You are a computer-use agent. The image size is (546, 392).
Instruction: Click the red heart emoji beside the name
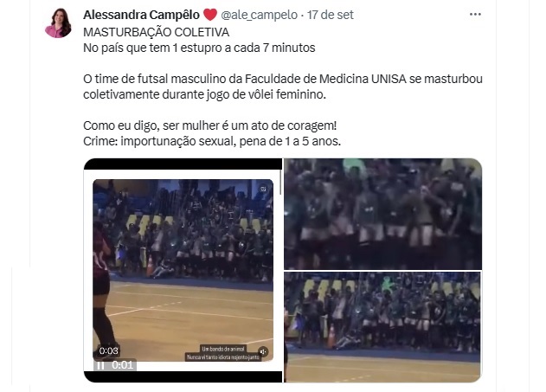tap(210, 15)
